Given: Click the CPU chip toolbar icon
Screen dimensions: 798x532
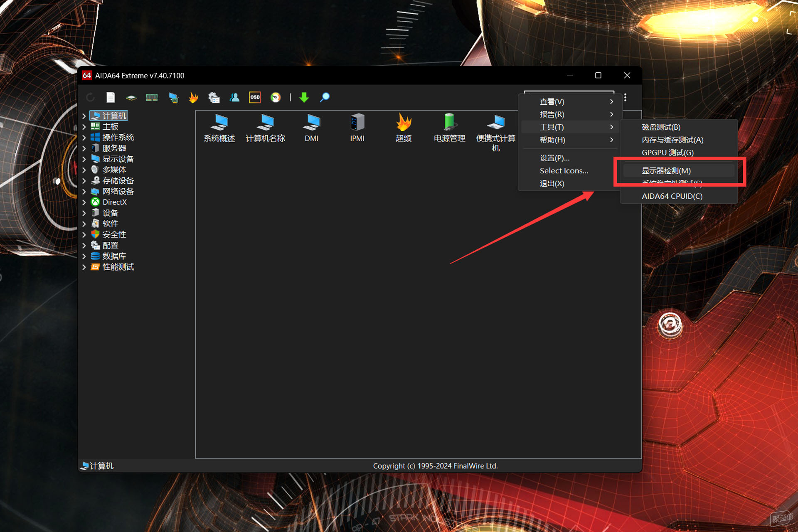Looking at the screenshot, I should tap(131, 98).
